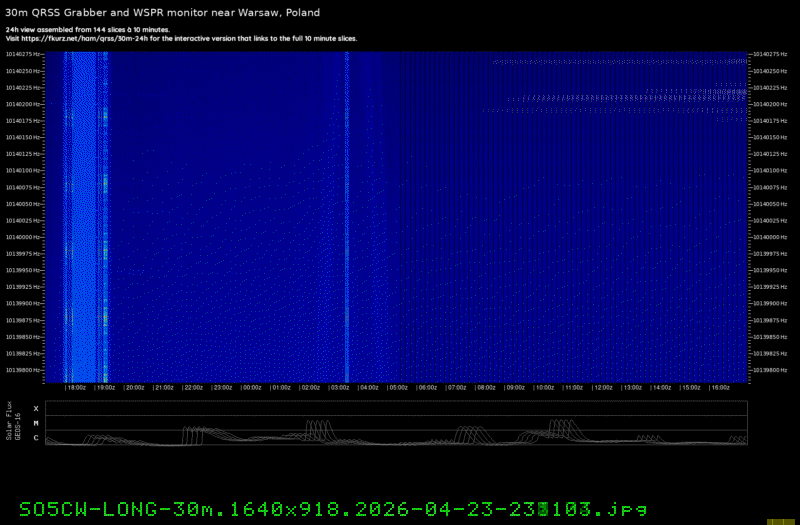
Task: Pick the 08:00z time axis marker
Action: pos(487,387)
